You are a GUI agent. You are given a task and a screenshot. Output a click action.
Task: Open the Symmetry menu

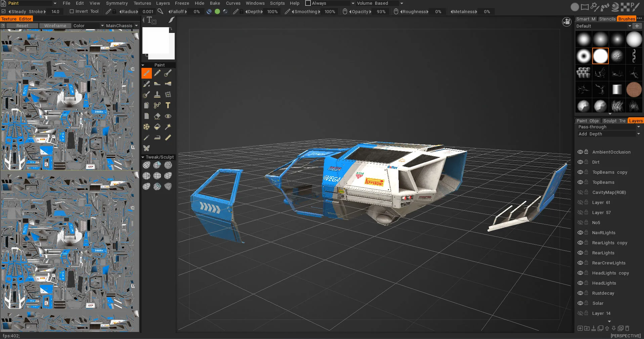point(117,3)
